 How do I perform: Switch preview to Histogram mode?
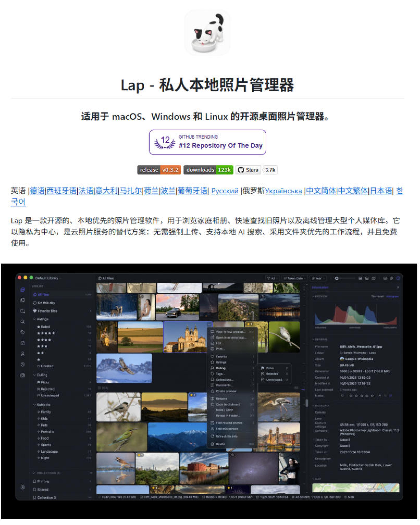392,297
